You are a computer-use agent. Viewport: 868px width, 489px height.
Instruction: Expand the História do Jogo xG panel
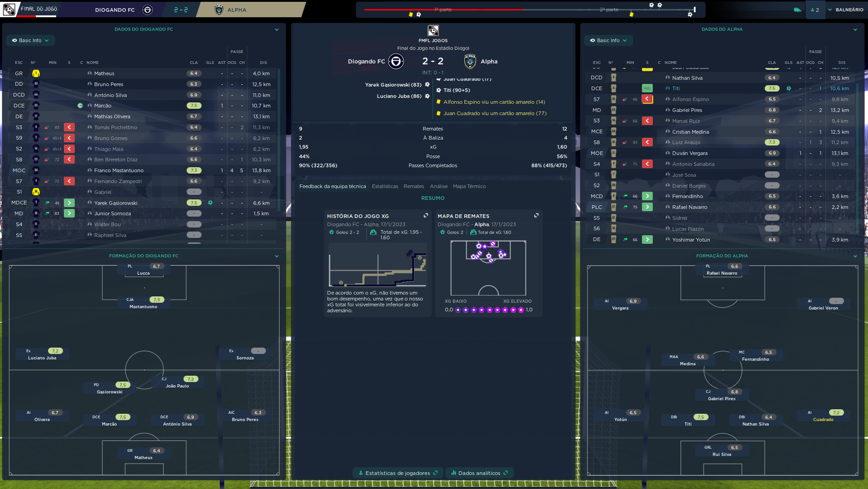pyautogui.click(x=425, y=216)
